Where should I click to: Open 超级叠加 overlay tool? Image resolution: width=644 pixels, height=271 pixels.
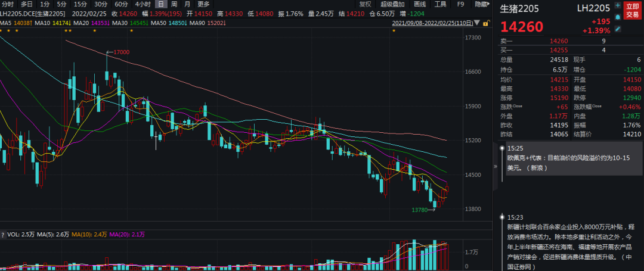392,5
